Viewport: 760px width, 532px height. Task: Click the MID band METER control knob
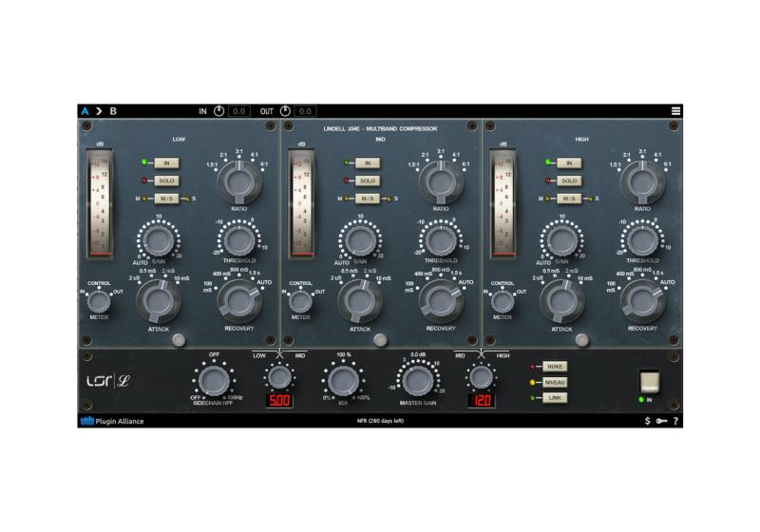[300, 301]
